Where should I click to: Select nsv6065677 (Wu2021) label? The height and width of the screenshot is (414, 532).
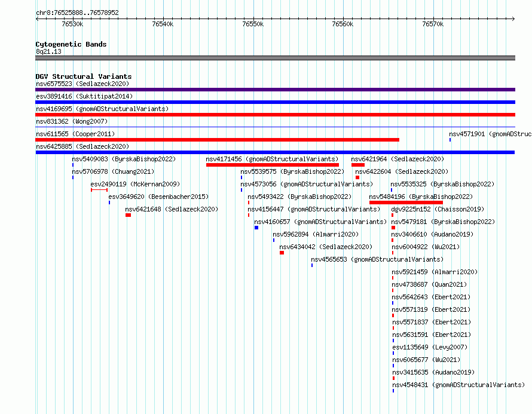[426, 360]
